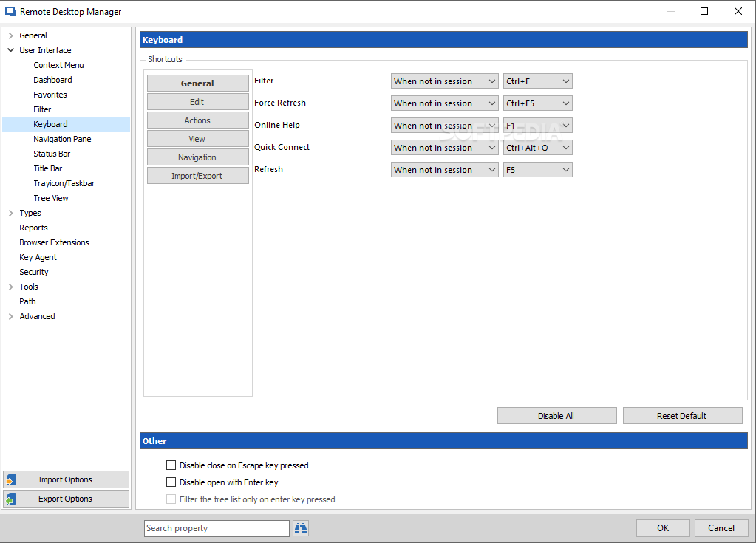756x543 pixels.
Task: Open Browser Extensions settings
Action: coord(54,242)
